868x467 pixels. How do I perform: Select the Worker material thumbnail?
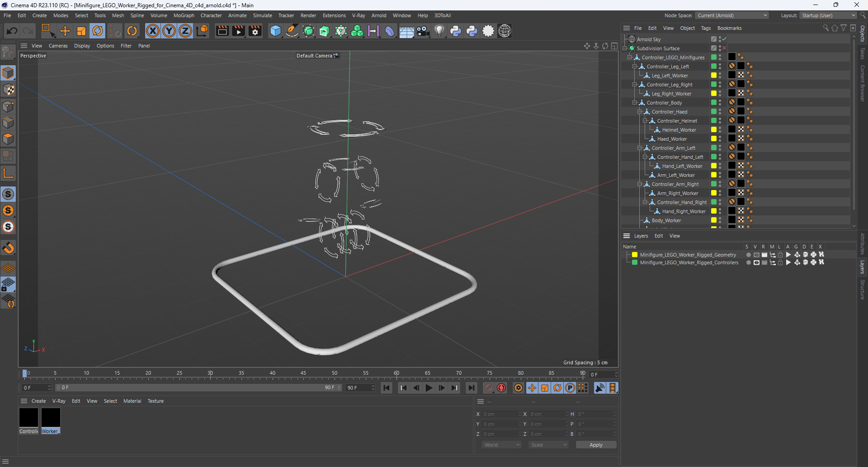(51, 418)
